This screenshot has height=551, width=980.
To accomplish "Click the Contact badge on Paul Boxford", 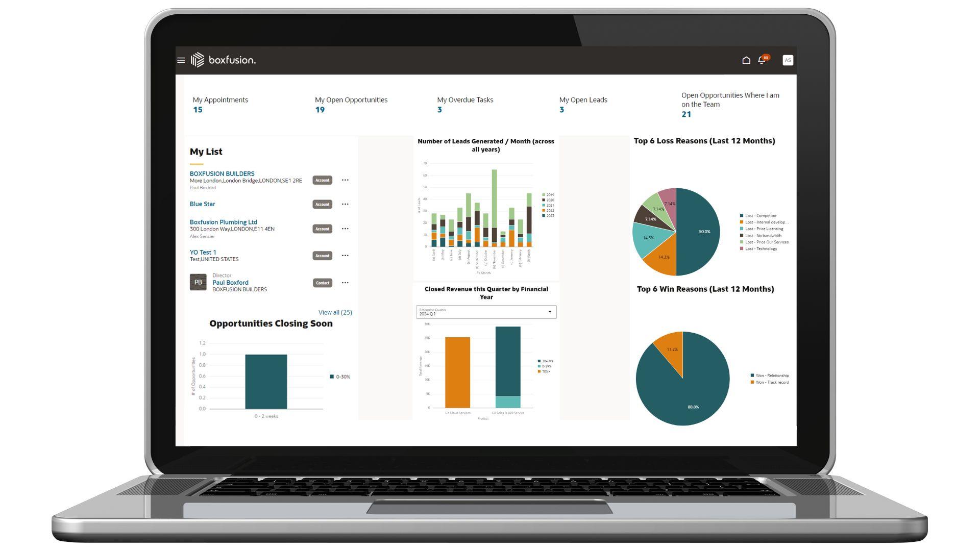I will pos(322,282).
